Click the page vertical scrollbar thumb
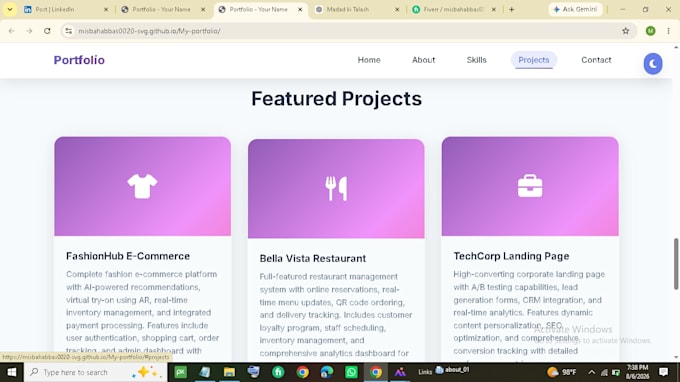Image resolution: width=680 pixels, height=382 pixels. [x=676, y=264]
